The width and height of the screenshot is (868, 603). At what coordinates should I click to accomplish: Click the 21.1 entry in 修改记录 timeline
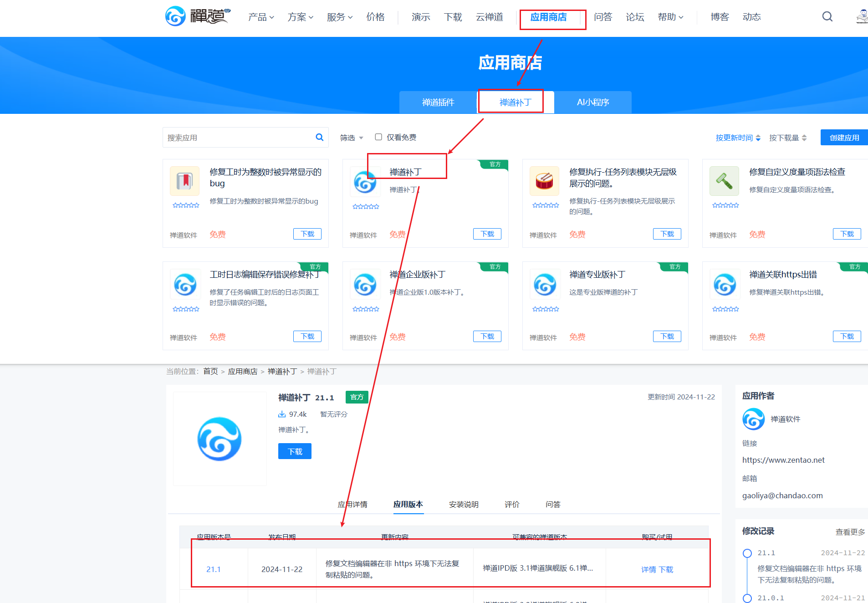click(766, 553)
